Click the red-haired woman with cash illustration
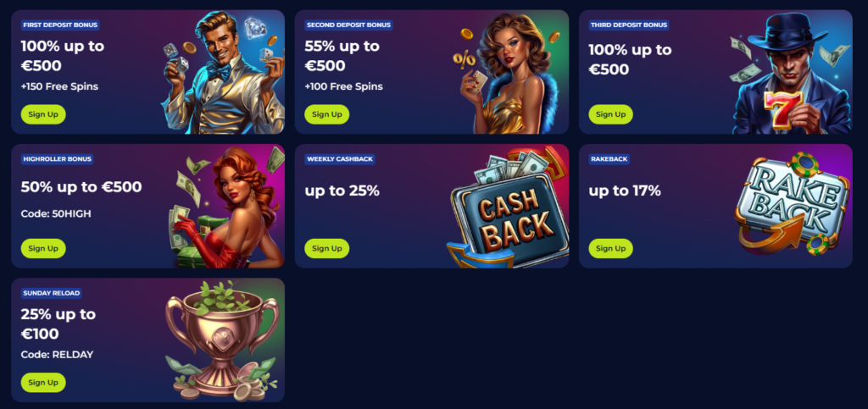The height and width of the screenshot is (409, 868). click(225, 207)
